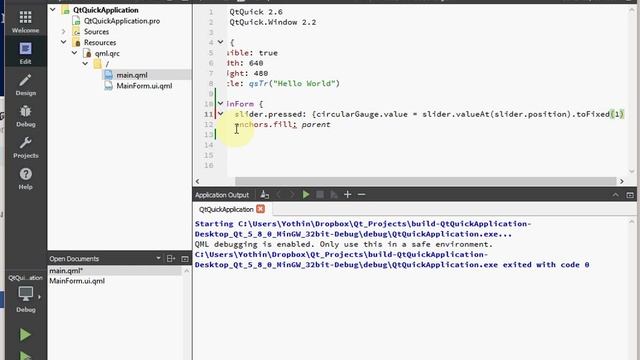Place cursor in "Hello World" string
Image resolution: width=640 pixels, height=360 pixels.
point(304,83)
